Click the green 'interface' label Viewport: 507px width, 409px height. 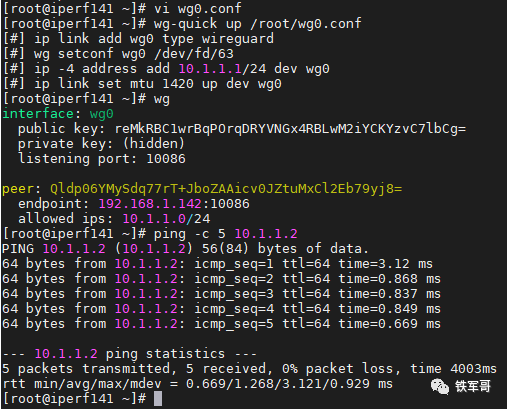click(38, 114)
